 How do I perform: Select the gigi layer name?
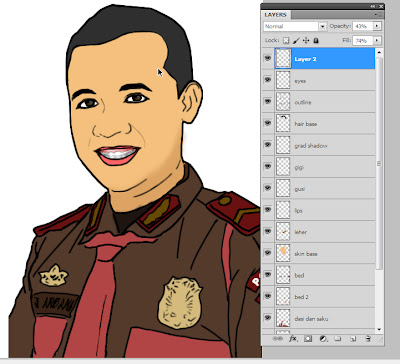(299, 167)
